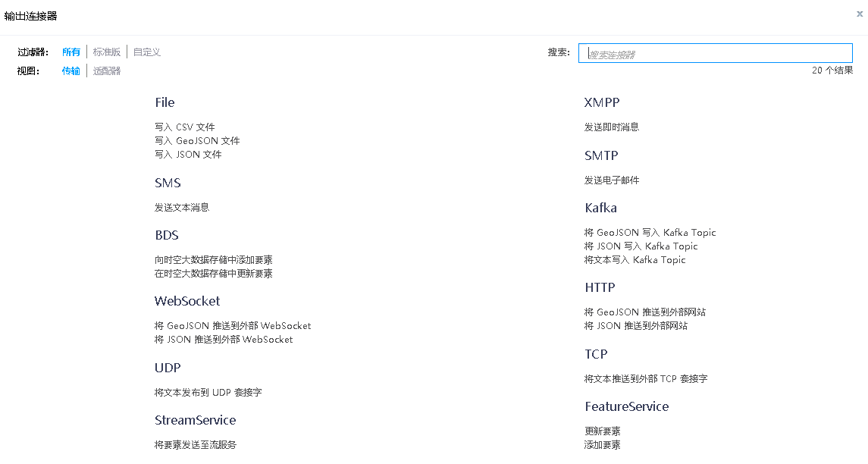Screen dimensions: 868x464
Task: 打开 XMPP 的"发送即时消息"连接器
Action: coord(613,127)
